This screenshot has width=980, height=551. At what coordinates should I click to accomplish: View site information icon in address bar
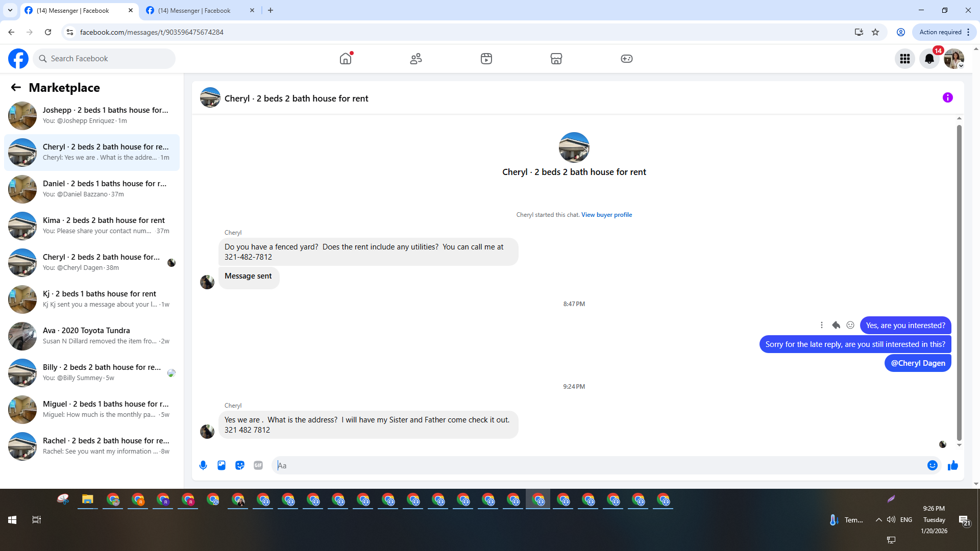pyautogui.click(x=70, y=32)
